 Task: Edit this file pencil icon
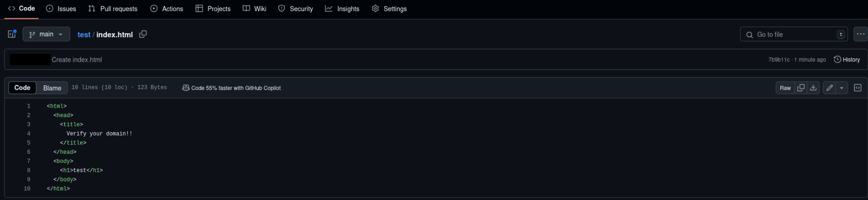(x=829, y=88)
